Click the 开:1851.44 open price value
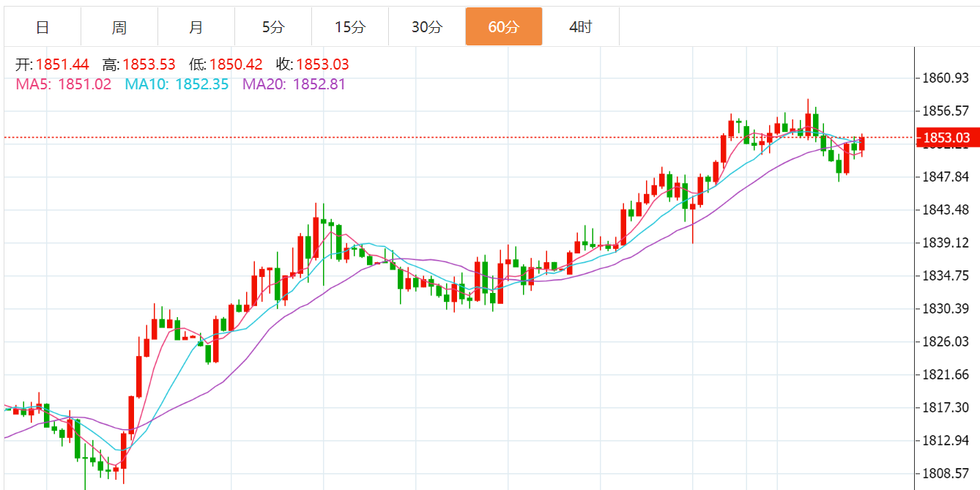This screenshot has height=490, width=980. point(52,64)
